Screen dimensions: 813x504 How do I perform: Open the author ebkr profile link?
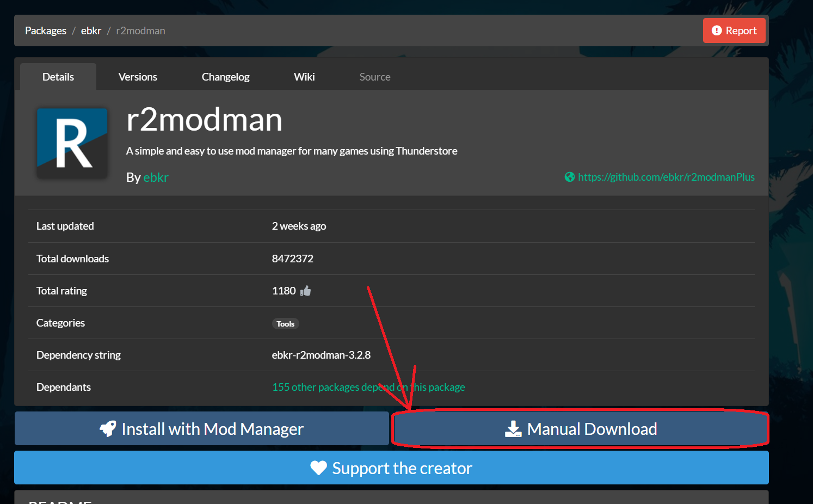tap(156, 177)
